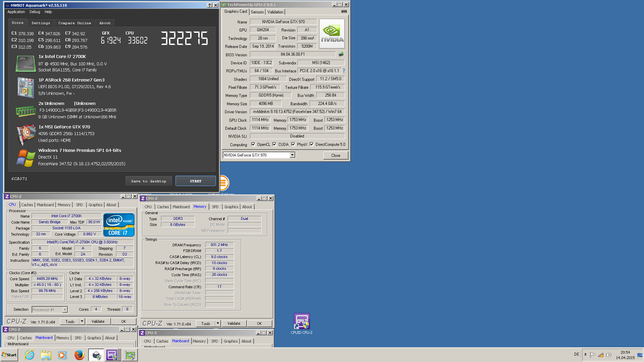Click the Core Speed value 4489.29 MHz
Screen dimensions: 644x362
(x=47, y=279)
